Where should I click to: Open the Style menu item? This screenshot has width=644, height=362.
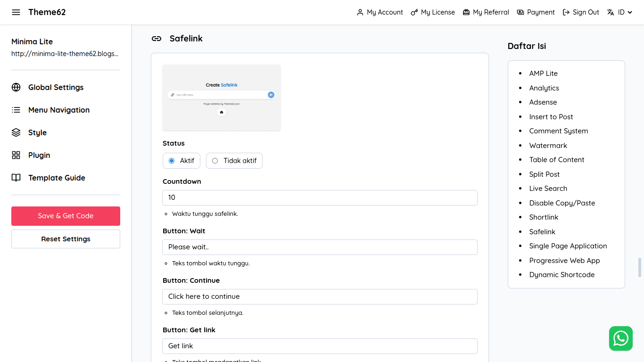coord(37,132)
